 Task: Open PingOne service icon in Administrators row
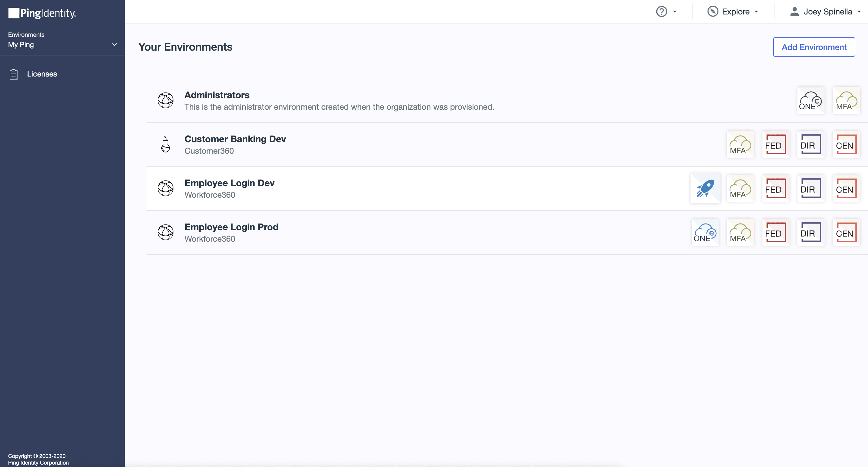pyautogui.click(x=810, y=101)
